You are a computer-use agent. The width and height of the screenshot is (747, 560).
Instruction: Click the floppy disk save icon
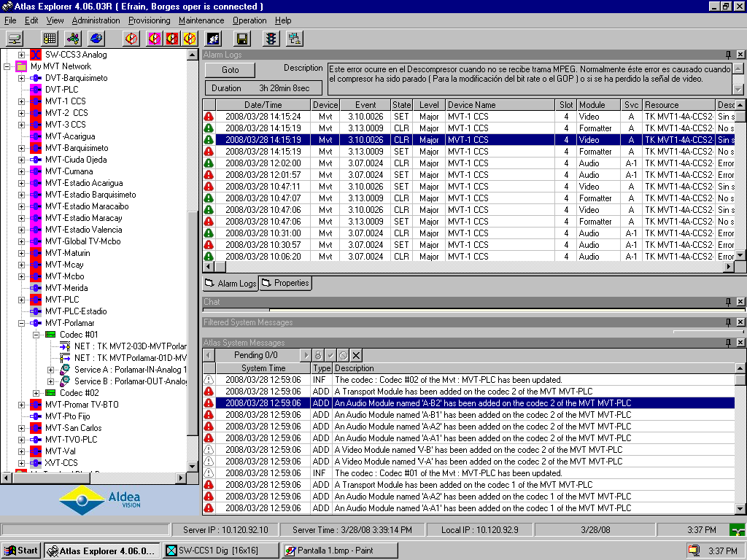click(x=242, y=39)
